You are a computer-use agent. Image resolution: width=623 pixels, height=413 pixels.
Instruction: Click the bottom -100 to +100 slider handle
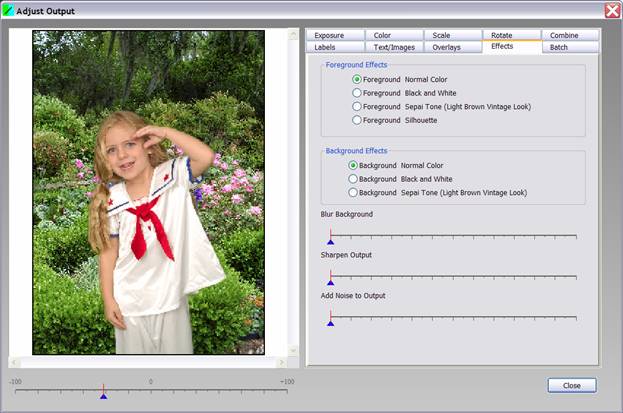pyautogui.click(x=103, y=394)
